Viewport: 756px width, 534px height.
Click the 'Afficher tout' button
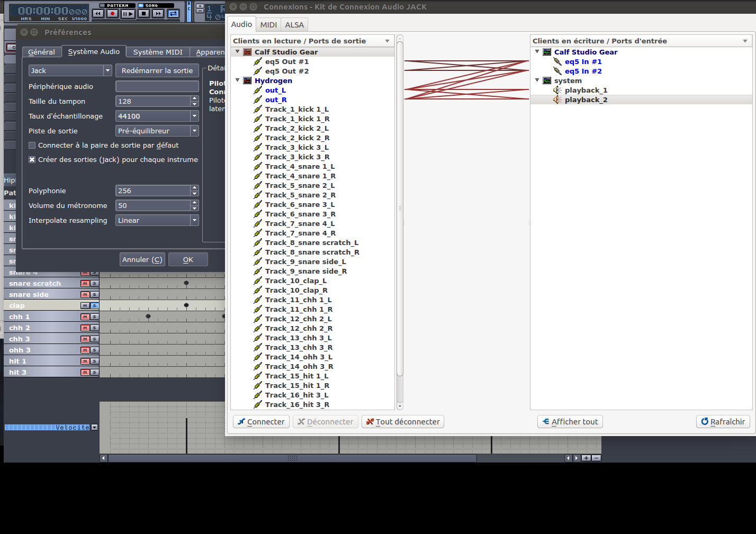[570, 422]
